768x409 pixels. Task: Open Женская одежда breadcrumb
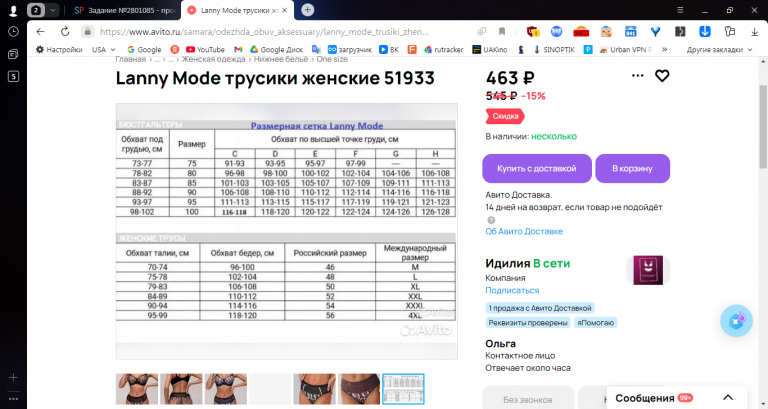click(x=214, y=59)
